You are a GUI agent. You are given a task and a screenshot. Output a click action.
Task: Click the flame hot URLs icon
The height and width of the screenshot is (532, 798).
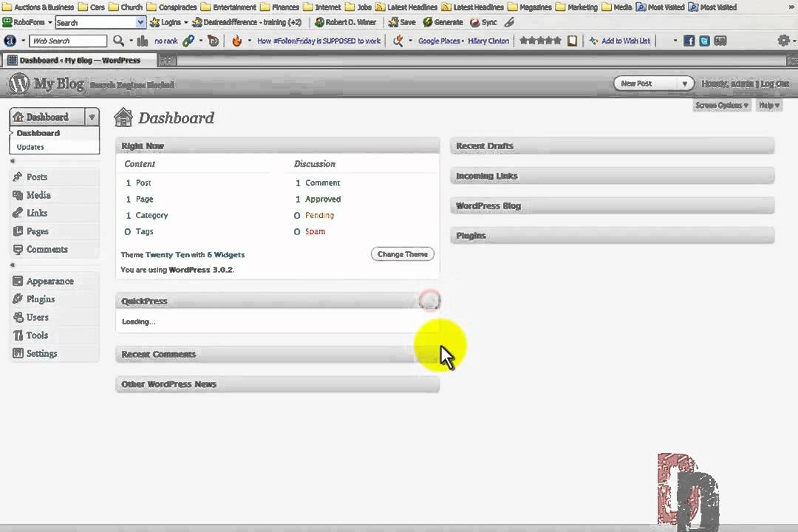(x=236, y=41)
